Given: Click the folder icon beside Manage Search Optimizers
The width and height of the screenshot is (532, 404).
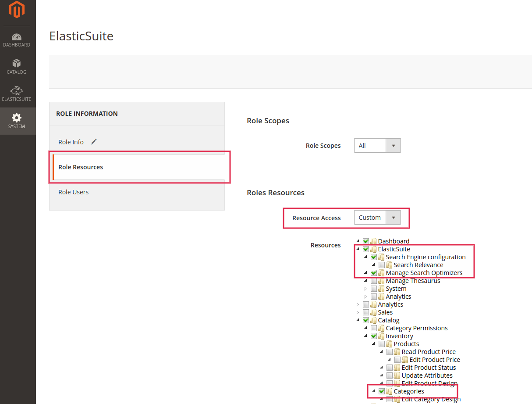Looking at the screenshot, I should [x=380, y=272].
